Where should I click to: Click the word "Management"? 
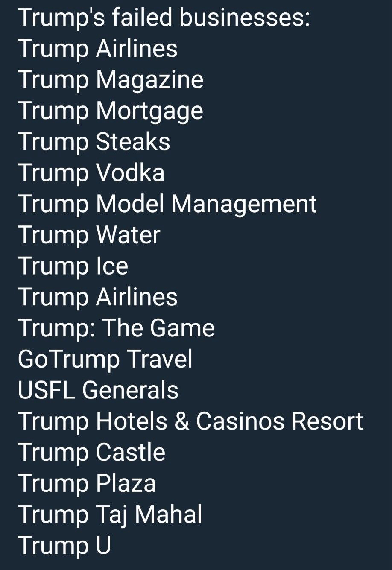tap(244, 204)
